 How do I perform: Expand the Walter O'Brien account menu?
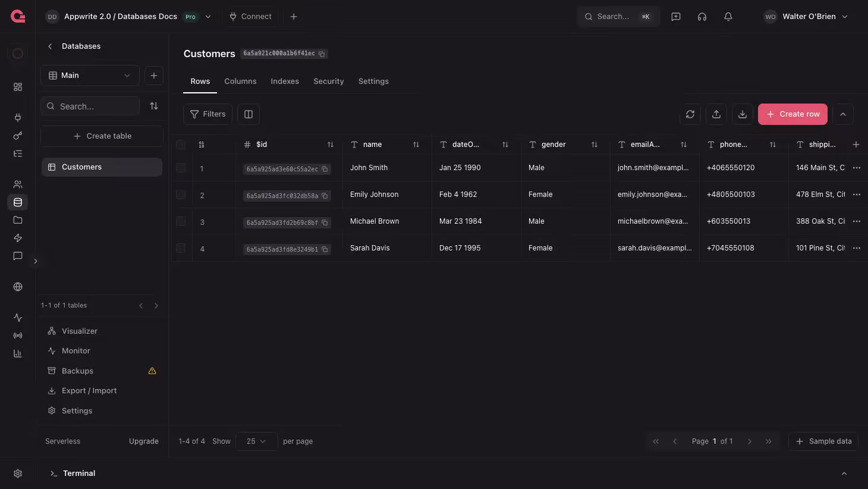tap(806, 17)
